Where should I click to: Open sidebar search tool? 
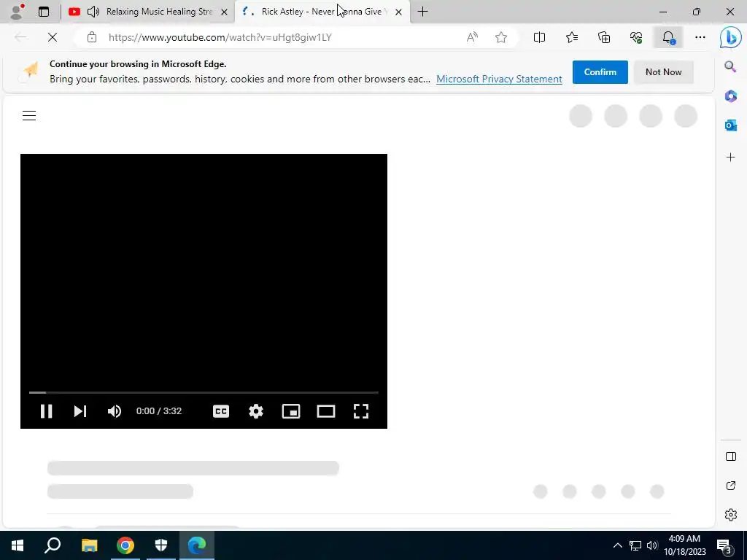[730, 66]
